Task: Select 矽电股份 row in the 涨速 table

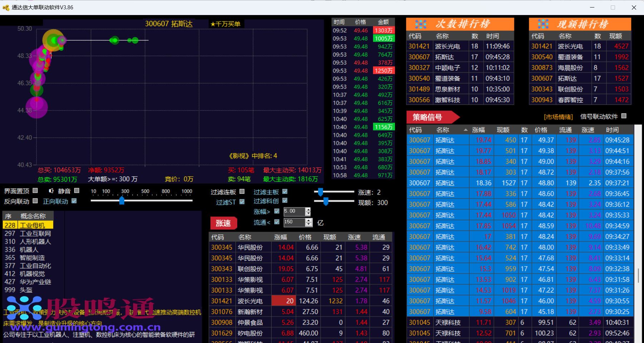Action: point(301,333)
